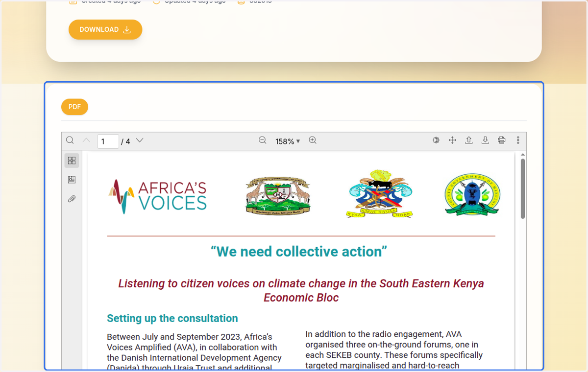This screenshot has width=588, height=372.
Task: Go to next page with down chevron
Action: (140, 140)
